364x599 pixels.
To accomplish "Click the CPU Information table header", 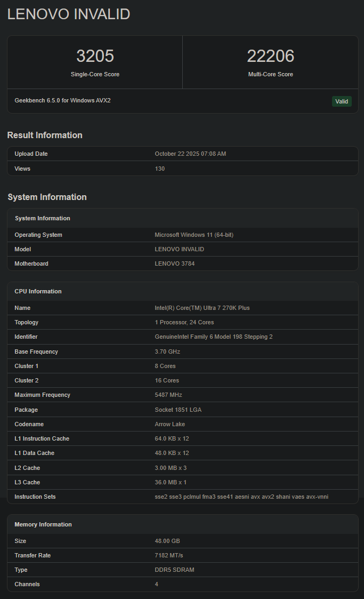I will pos(38,291).
